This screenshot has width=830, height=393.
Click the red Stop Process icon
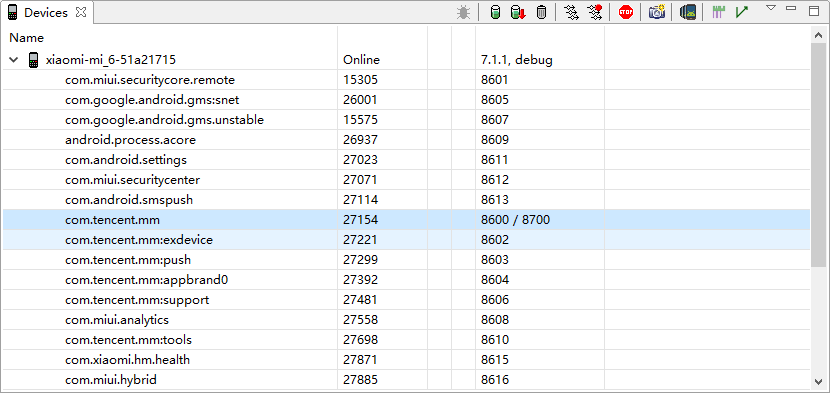click(x=626, y=12)
